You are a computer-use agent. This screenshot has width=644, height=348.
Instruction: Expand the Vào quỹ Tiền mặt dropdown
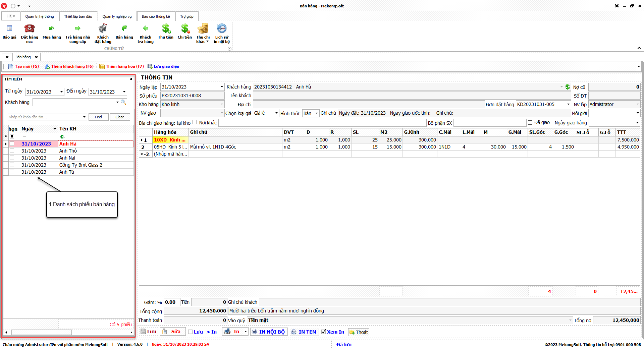pos(570,320)
